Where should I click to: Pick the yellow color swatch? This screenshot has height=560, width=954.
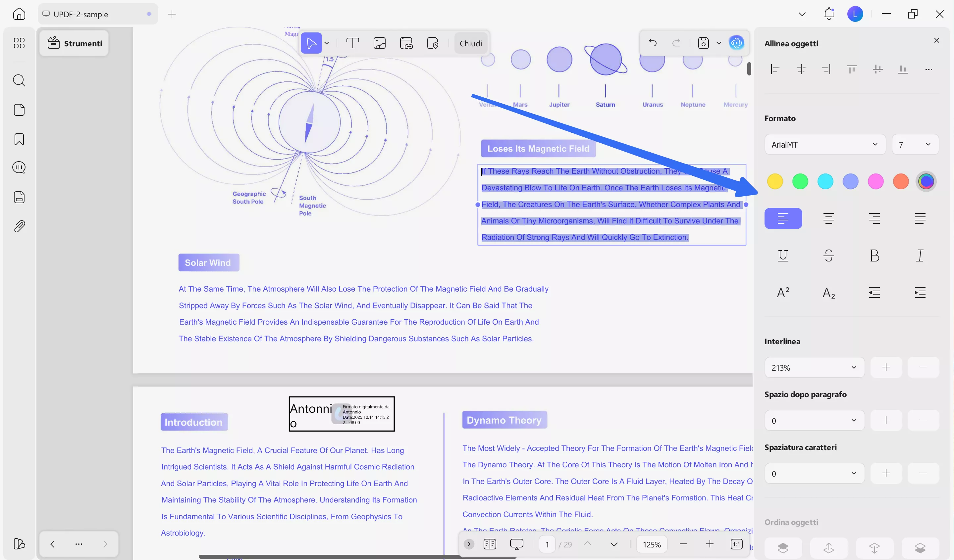pyautogui.click(x=774, y=181)
